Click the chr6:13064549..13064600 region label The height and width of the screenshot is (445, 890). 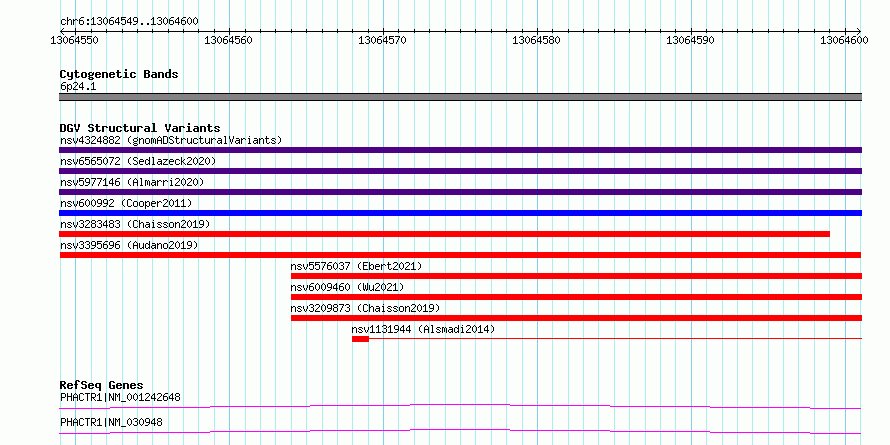click(129, 22)
